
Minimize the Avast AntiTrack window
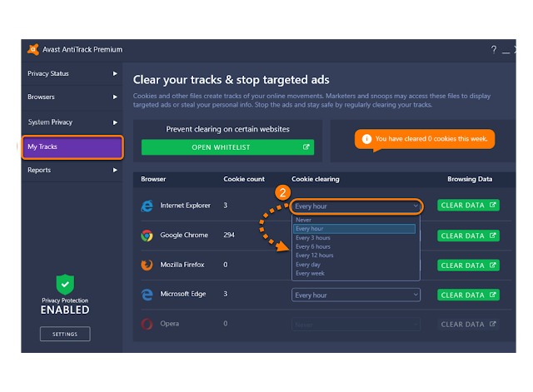tap(506, 52)
